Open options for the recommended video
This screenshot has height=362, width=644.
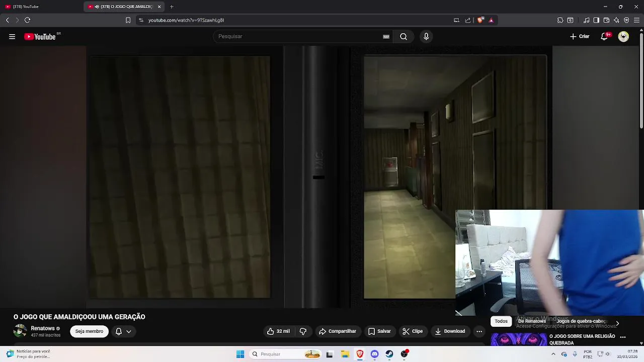[x=623, y=337]
